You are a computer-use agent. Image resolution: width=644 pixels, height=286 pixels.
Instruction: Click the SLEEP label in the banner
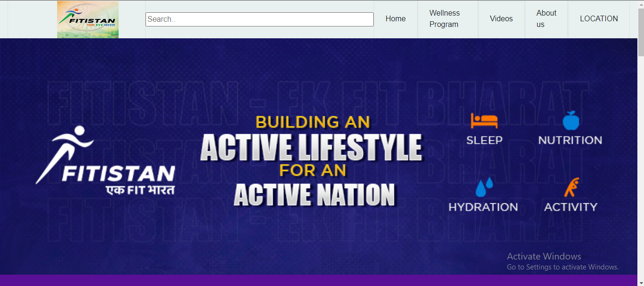pos(484,140)
